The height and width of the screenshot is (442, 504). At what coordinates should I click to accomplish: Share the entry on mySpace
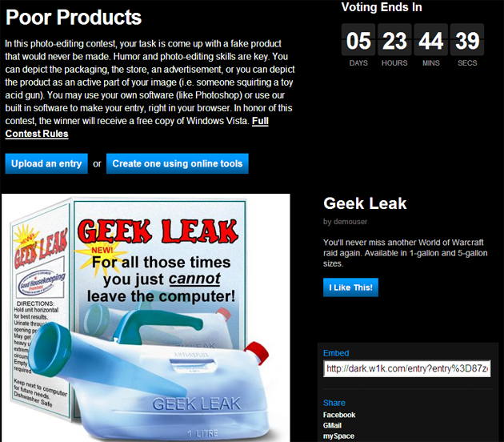coord(338,436)
